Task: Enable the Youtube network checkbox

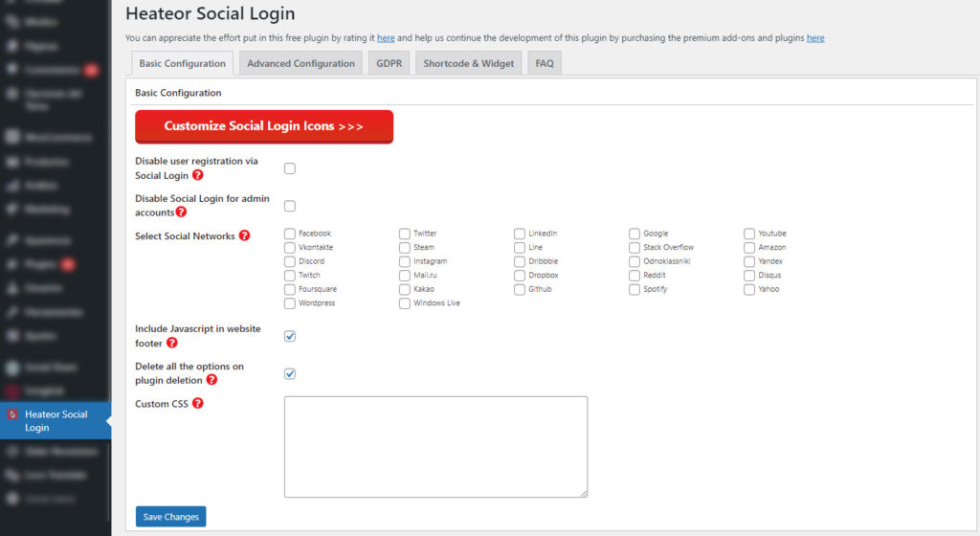Action: [x=749, y=234]
